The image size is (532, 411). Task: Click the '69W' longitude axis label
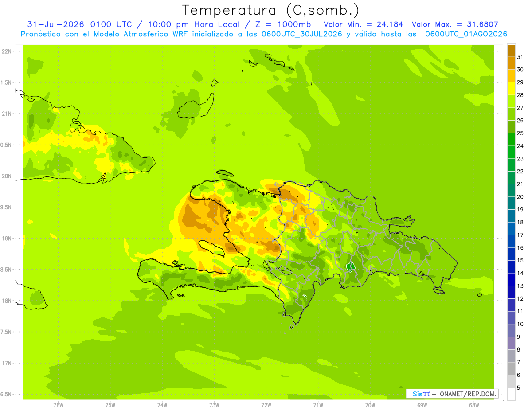pos(422,405)
